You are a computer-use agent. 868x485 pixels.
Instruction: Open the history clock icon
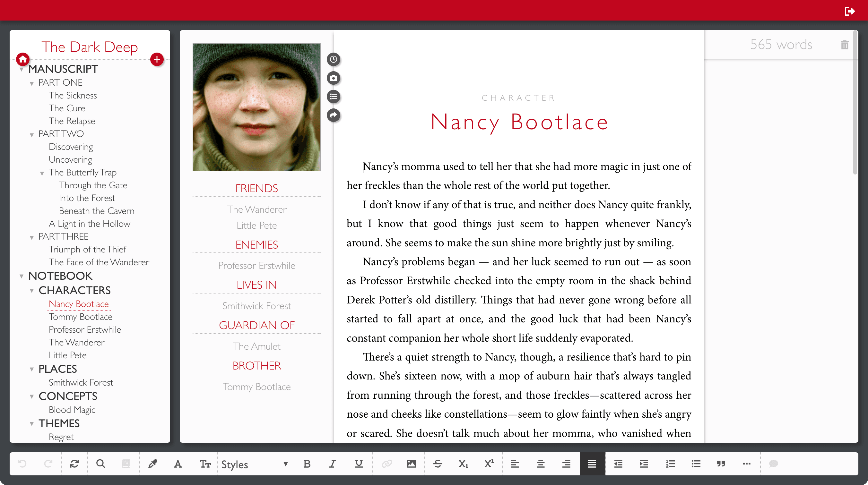pyautogui.click(x=333, y=60)
